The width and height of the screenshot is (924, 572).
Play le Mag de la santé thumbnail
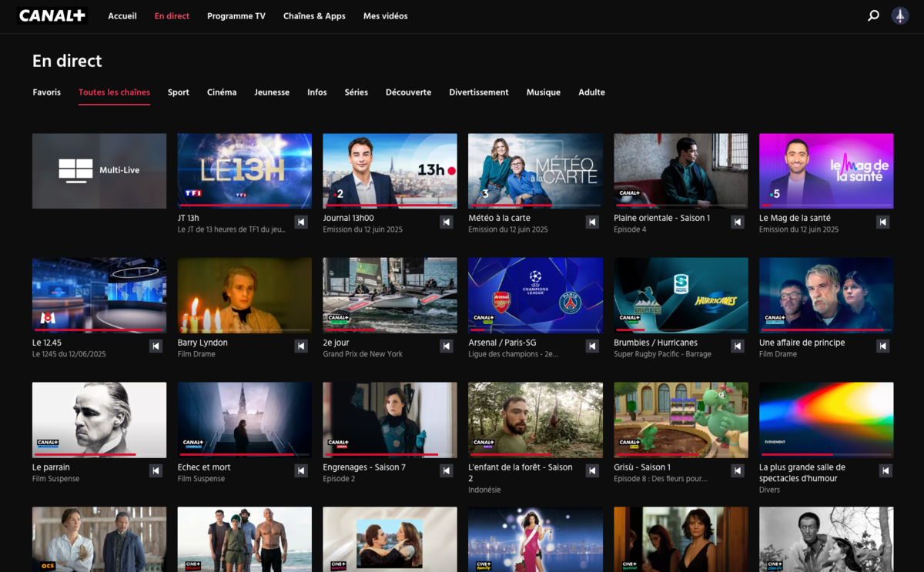[826, 171]
